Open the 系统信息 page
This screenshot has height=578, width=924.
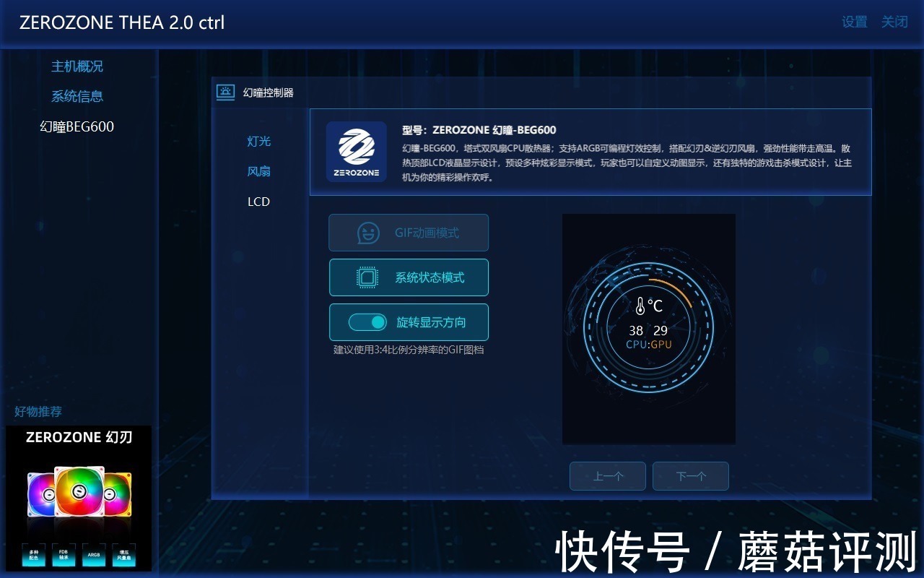click(x=77, y=96)
